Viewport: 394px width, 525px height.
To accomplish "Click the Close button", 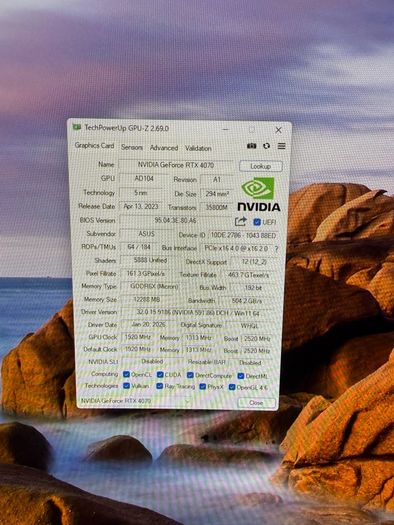I will pos(256,403).
